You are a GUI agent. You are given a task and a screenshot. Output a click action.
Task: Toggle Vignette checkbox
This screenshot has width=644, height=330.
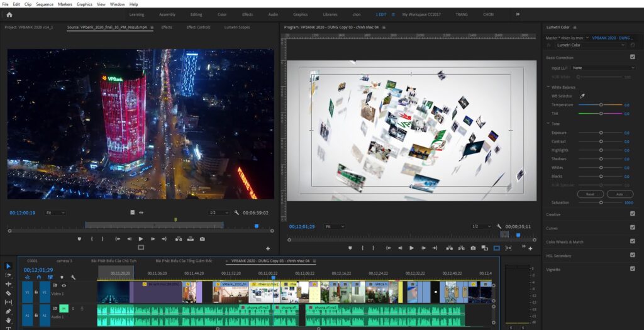coord(633,269)
